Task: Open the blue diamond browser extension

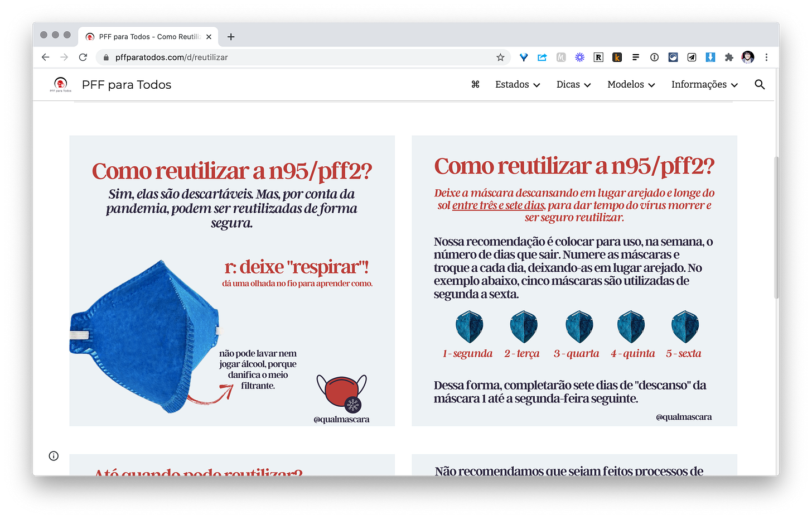Action: pyautogui.click(x=524, y=57)
